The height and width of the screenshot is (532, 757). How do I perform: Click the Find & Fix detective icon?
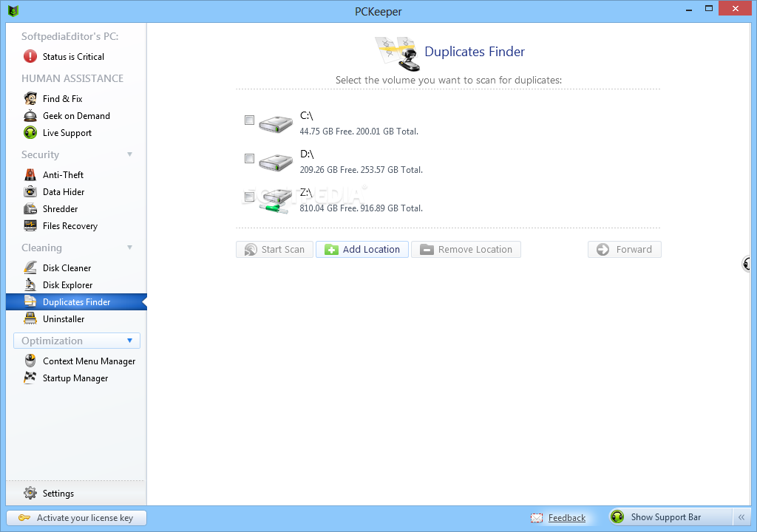click(x=30, y=98)
